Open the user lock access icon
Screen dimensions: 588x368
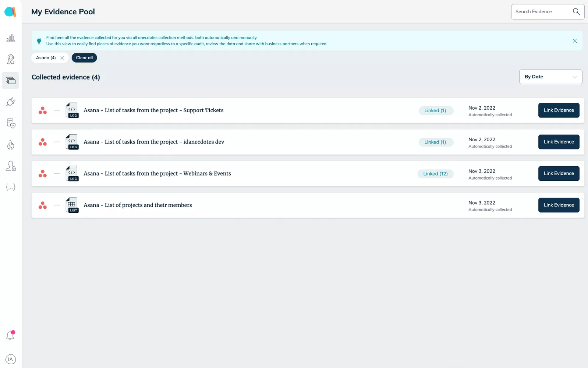[11, 166]
